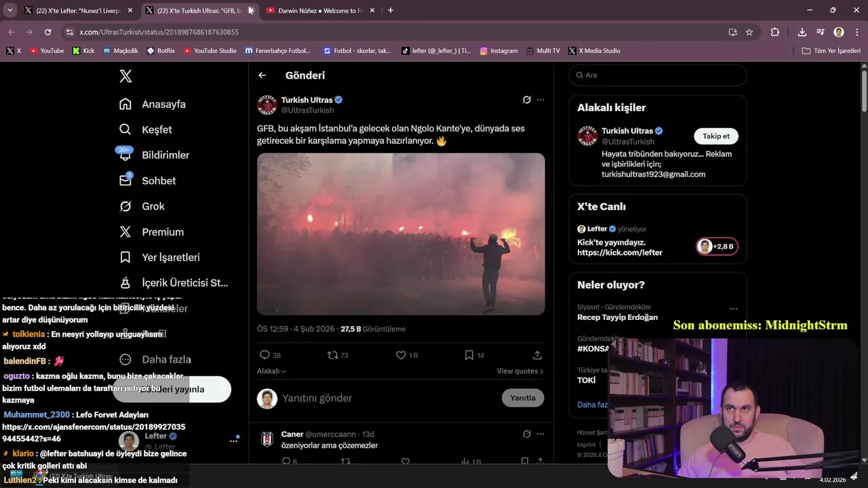This screenshot has height=488, width=868.
Task: Expand Alakalı sorting dropdown
Action: [271, 371]
